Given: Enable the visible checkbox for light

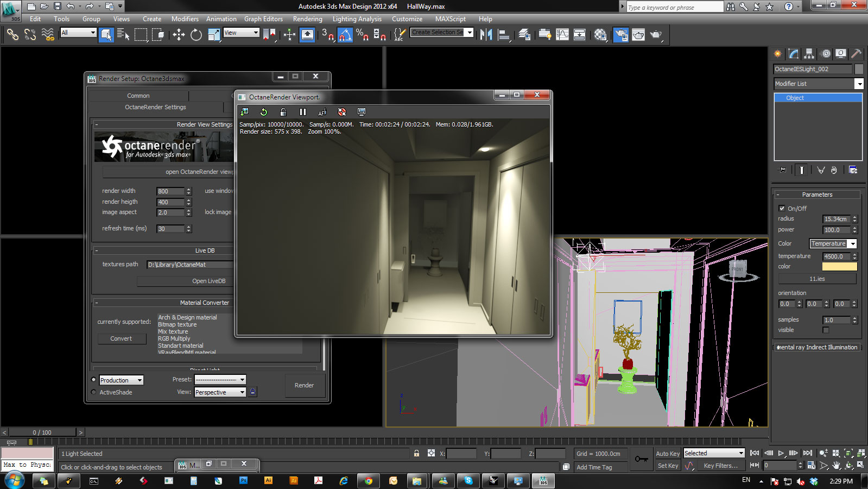Looking at the screenshot, I should tap(826, 330).
